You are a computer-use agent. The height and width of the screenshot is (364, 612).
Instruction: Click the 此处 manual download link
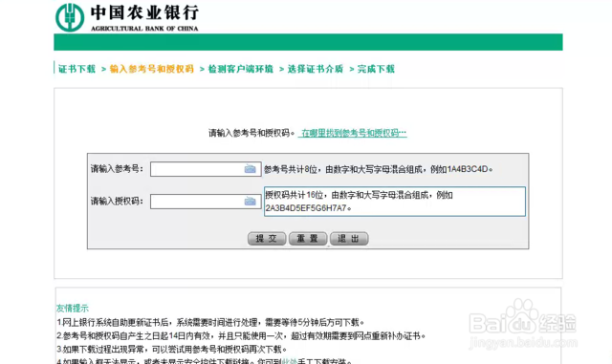pos(289,361)
